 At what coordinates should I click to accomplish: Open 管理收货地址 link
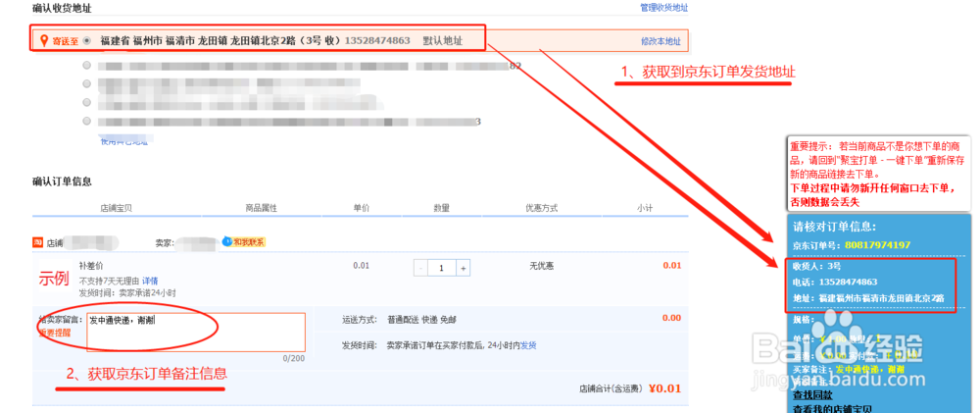coord(663,8)
